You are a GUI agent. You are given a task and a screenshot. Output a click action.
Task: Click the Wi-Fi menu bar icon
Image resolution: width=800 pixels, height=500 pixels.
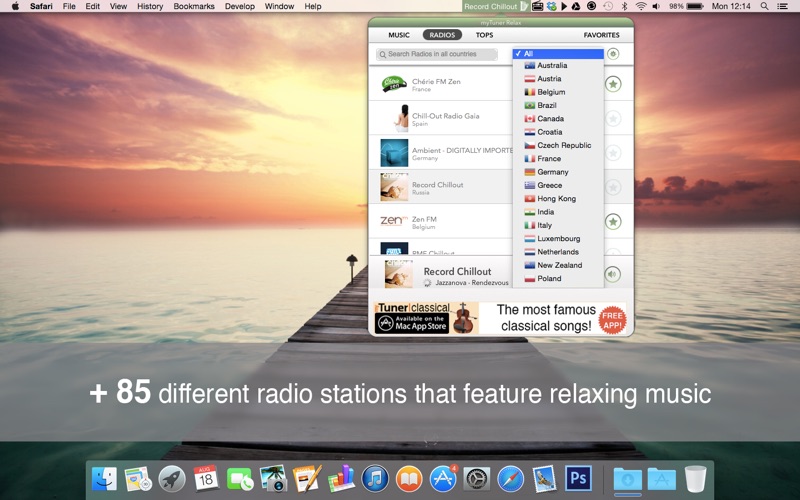pos(641,6)
